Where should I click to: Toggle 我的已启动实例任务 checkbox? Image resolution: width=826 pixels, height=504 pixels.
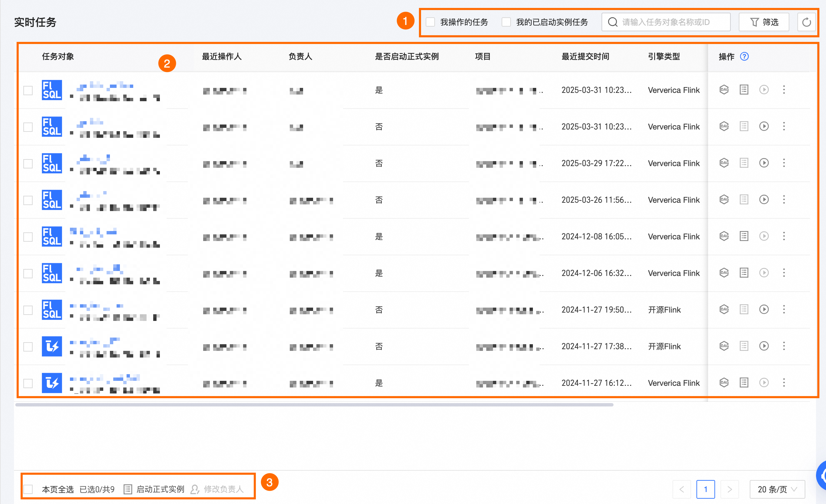tap(506, 22)
